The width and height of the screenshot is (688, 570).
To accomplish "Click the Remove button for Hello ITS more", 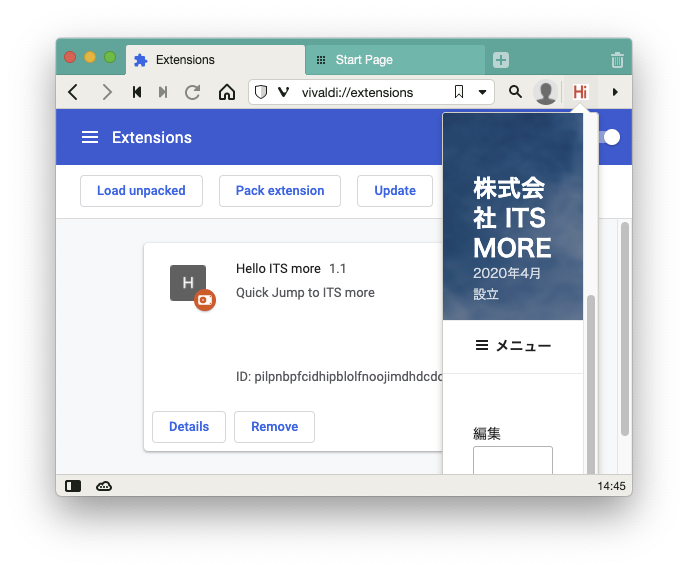I will coord(274,426).
